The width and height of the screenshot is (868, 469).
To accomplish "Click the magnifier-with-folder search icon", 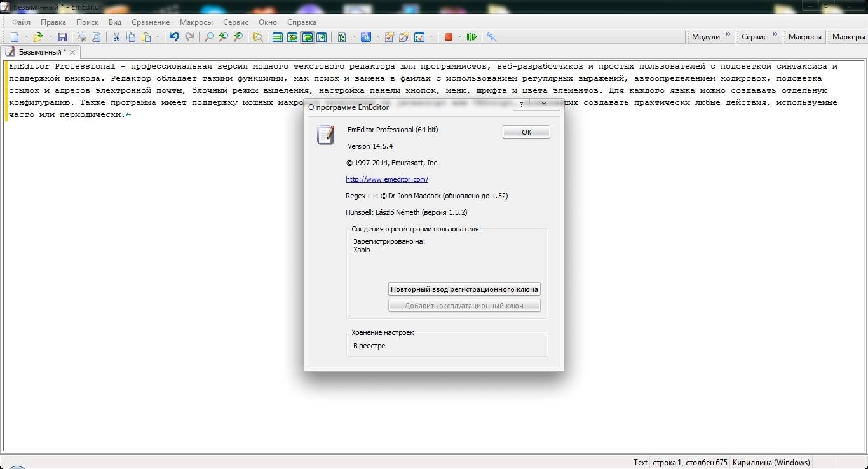I will 257,37.
